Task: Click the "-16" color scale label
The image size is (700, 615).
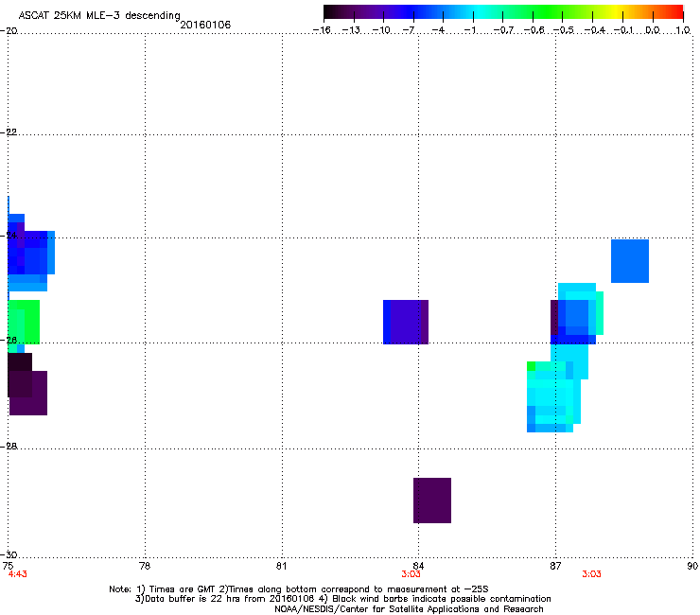Action: tap(322, 30)
